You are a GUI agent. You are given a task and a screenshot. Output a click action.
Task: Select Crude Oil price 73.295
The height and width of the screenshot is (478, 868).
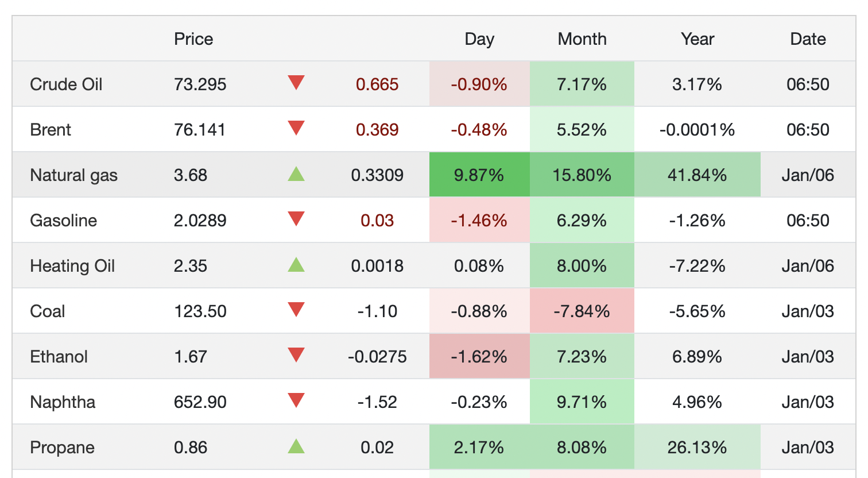200,84
